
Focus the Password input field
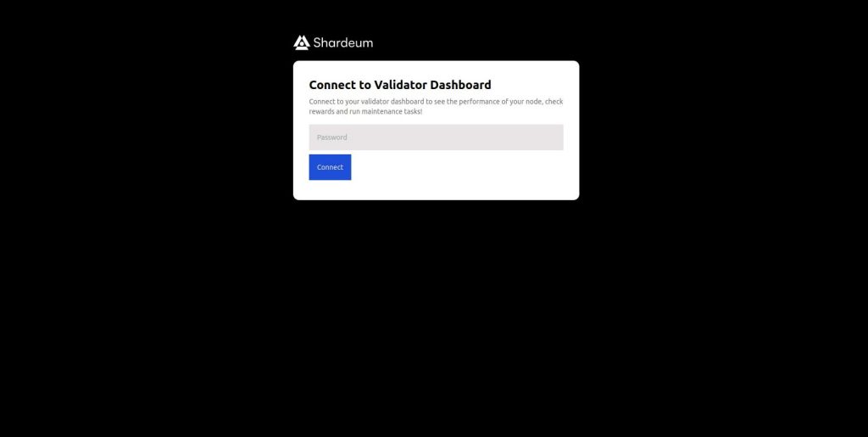[x=437, y=137]
